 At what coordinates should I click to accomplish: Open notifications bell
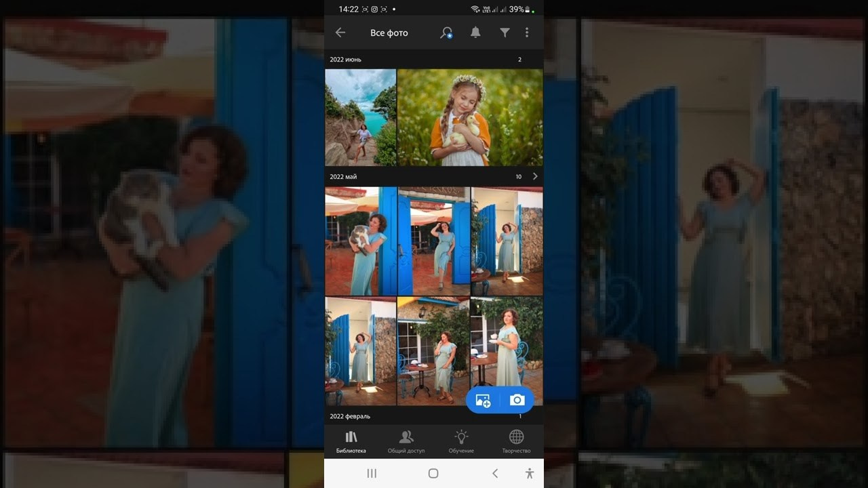point(475,33)
